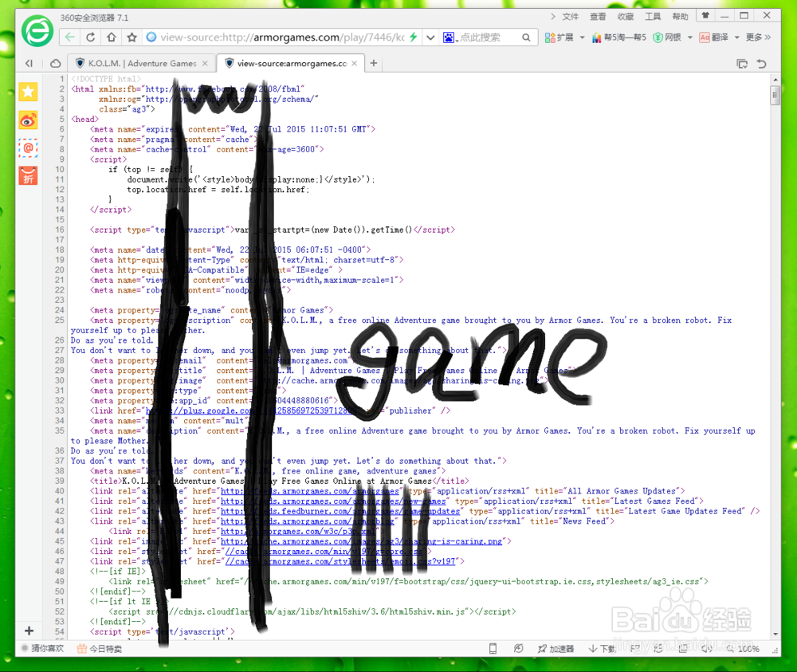The width and height of the screenshot is (797, 672).
Task: Open the armorgames.com/w3c/p3p.xml link
Action: point(299,531)
